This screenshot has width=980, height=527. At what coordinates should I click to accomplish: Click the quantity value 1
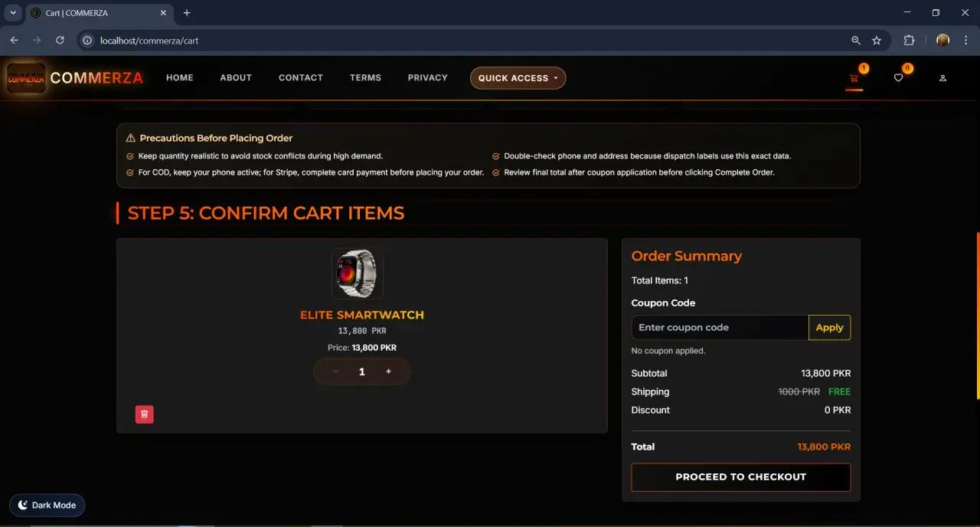pyautogui.click(x=362, y=372)
